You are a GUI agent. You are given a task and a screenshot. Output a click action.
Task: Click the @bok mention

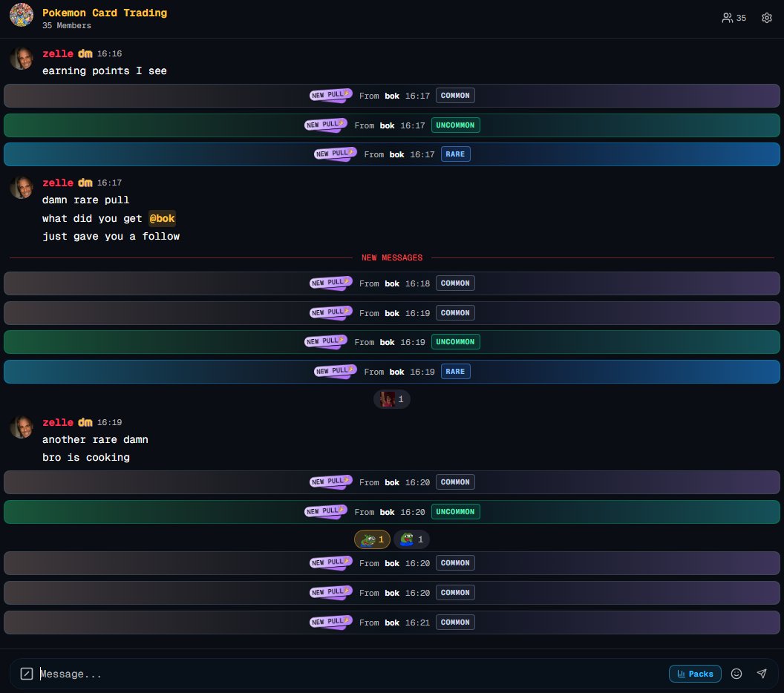[162, 218]
